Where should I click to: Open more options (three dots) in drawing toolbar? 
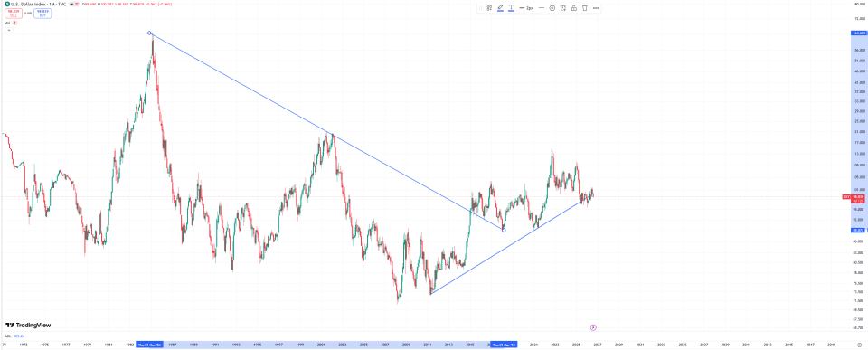pyautogui.click(x=596, y=8)
